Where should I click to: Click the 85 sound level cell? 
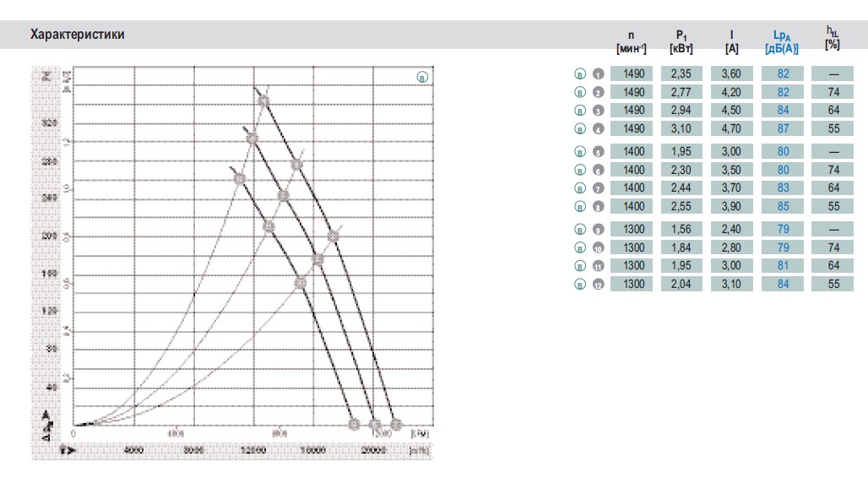point(783,206)
